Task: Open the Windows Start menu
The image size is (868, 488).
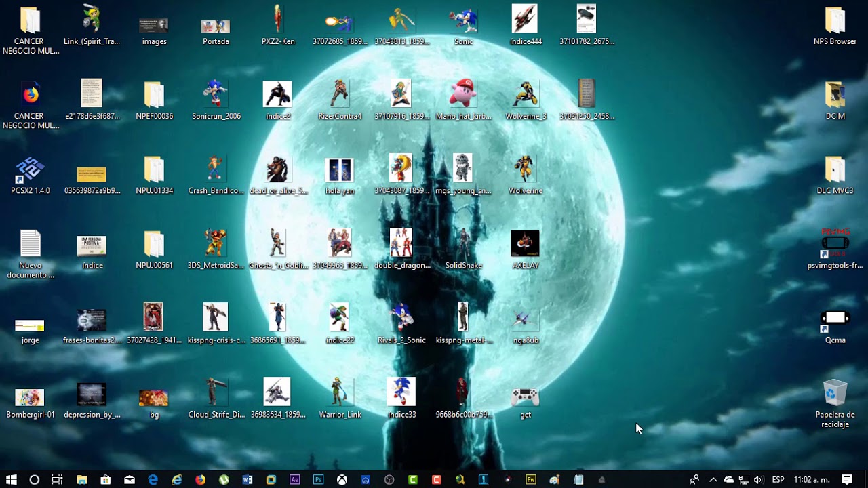Action: 12,479
